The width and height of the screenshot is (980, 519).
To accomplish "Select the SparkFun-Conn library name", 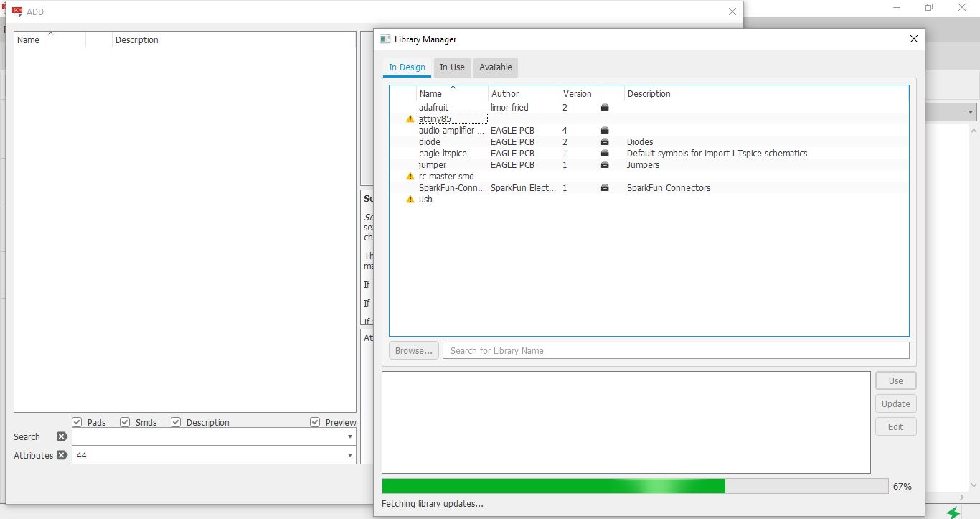I will 452,188.
